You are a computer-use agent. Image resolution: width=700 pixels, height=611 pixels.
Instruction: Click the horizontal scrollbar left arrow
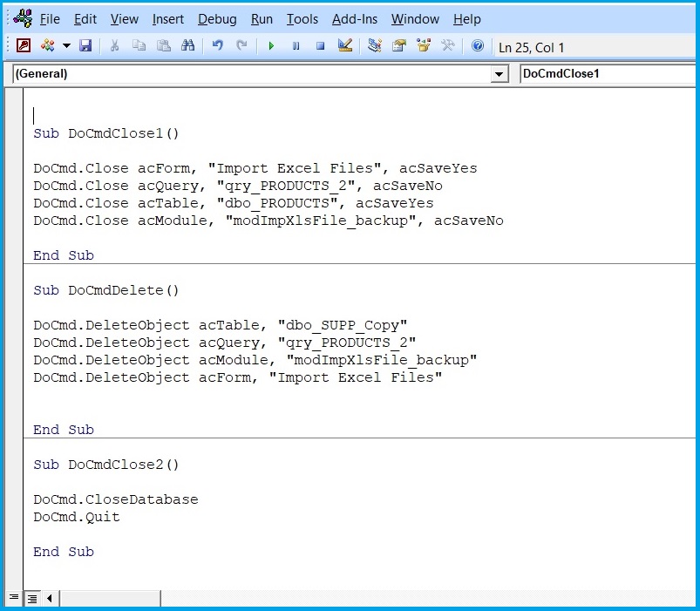[x=50, y=599]
